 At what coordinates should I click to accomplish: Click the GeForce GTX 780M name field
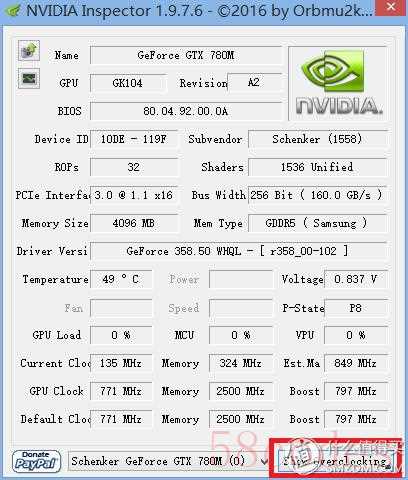186,55
